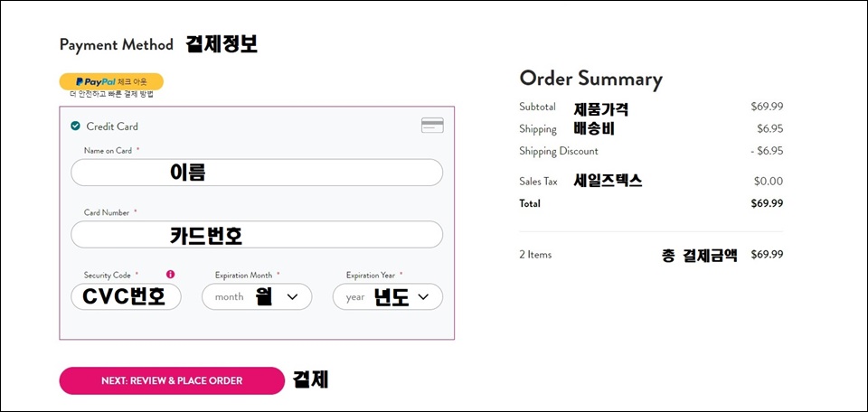Click the Sales Tax row label
The height and width of the screenshot is (412, 868).
[538, 181]
